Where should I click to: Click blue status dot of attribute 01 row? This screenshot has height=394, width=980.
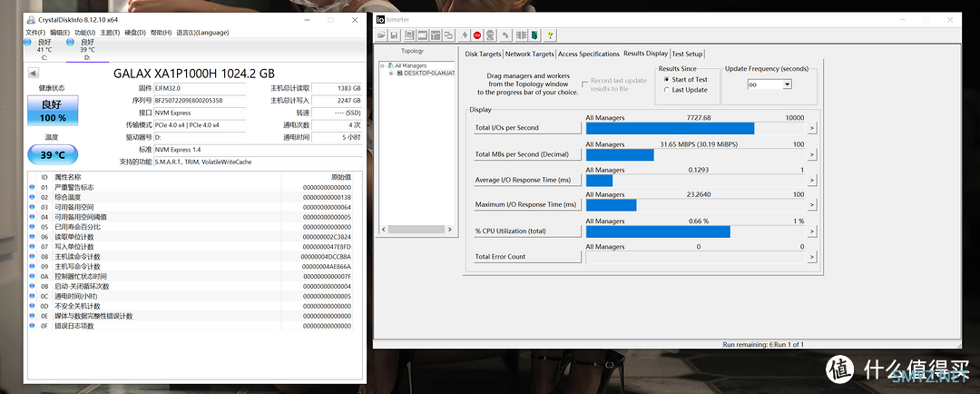click(x=32, y=187)
